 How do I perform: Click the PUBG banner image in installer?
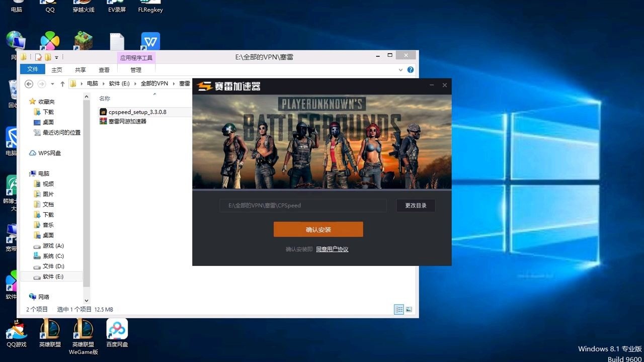[x=322, y=141]
